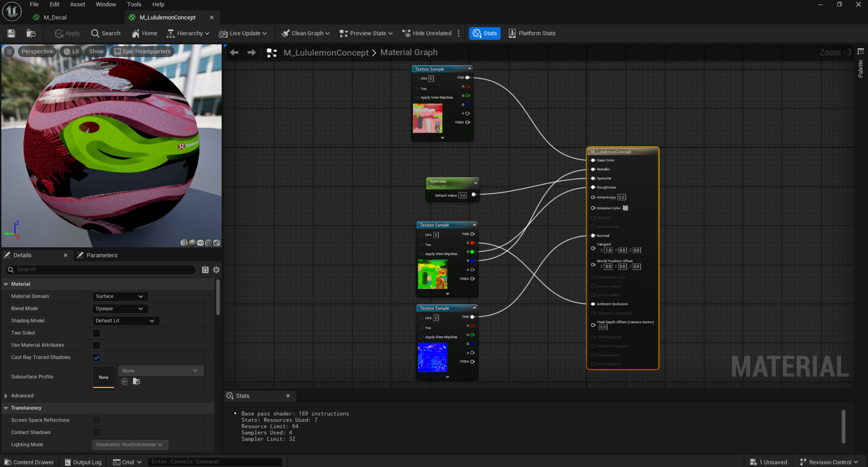Click the Base Color input pin
Image resolution: width=868 pixels, height=467 pixels.
(593, 161)
